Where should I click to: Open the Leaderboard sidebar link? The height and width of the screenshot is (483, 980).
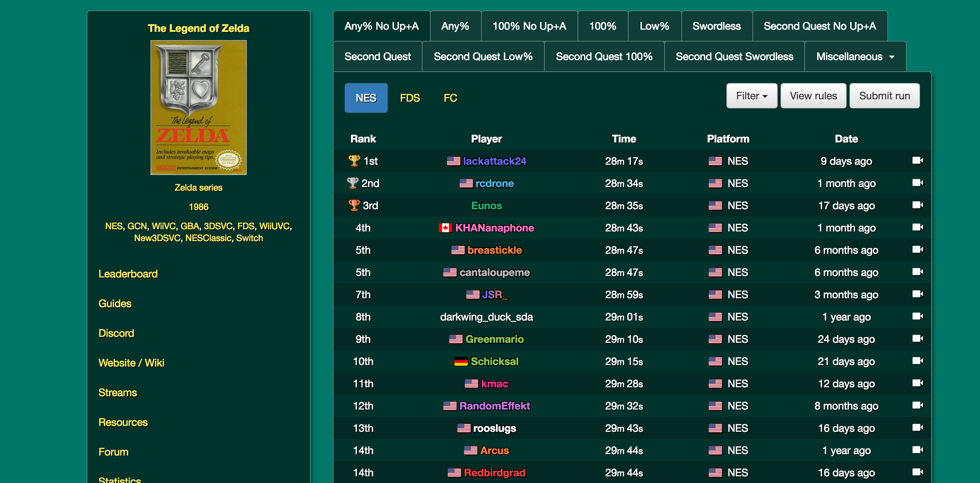pos(128,274)
